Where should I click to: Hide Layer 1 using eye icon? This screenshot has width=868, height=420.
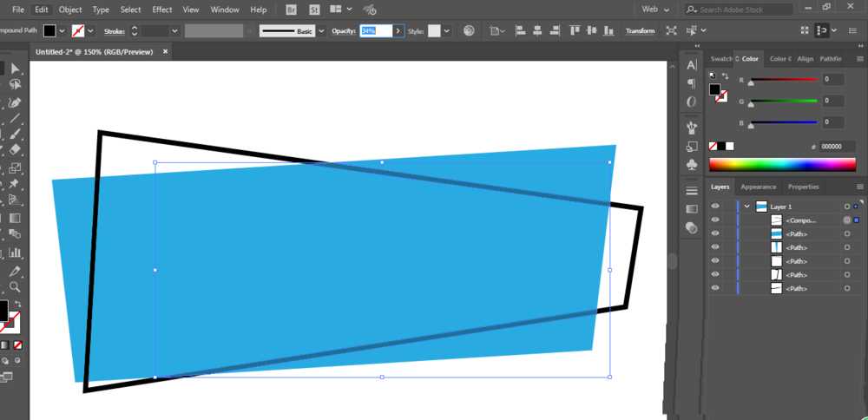coord(715,206)
